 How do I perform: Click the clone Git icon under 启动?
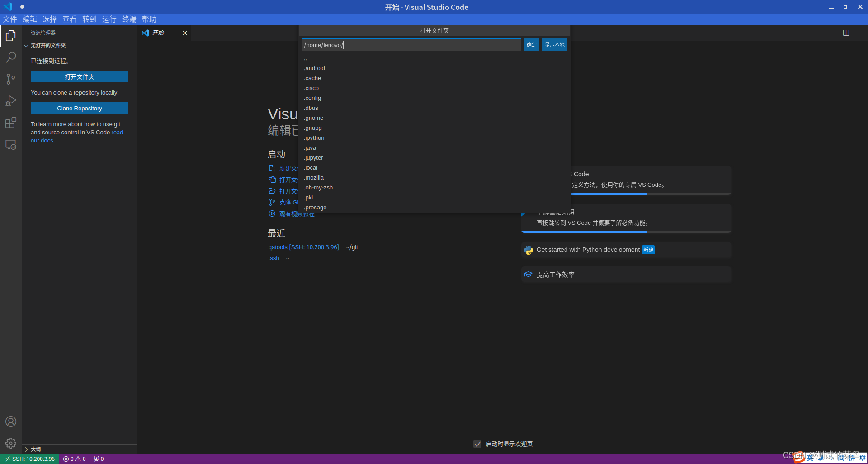click(272, 202)
